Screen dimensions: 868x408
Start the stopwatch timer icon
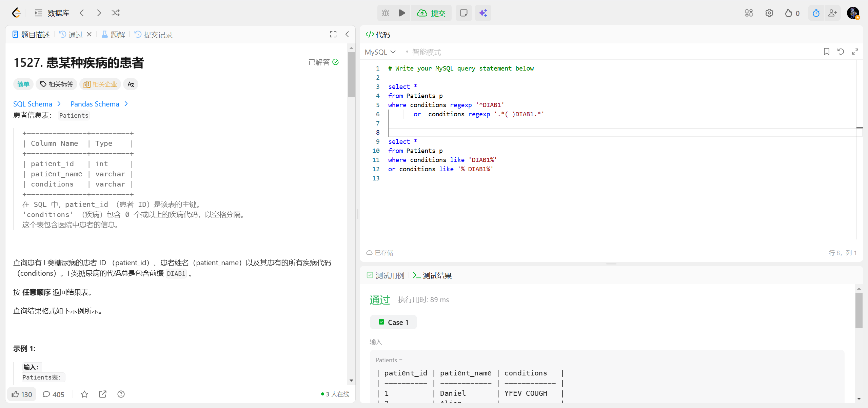coord(816,13)
